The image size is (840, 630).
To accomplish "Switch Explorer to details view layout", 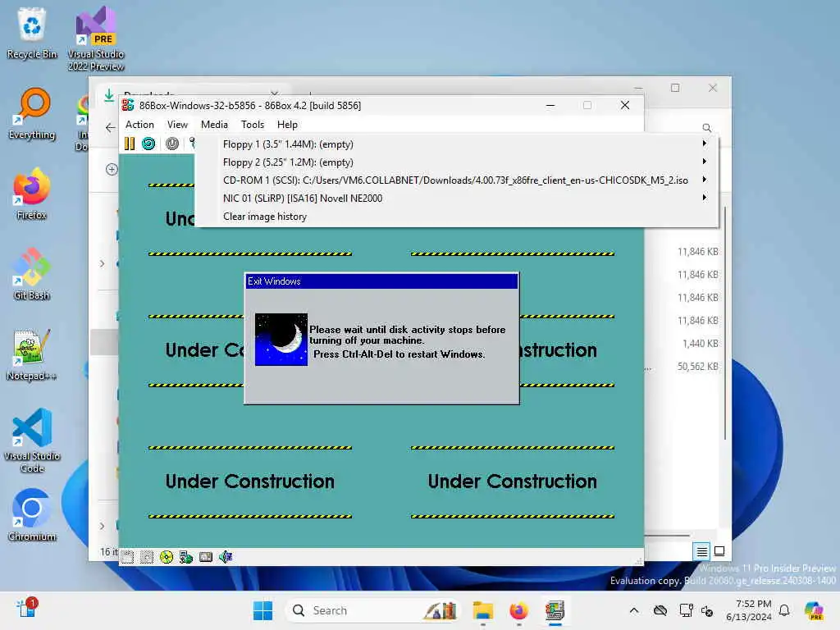I will 702,551.
